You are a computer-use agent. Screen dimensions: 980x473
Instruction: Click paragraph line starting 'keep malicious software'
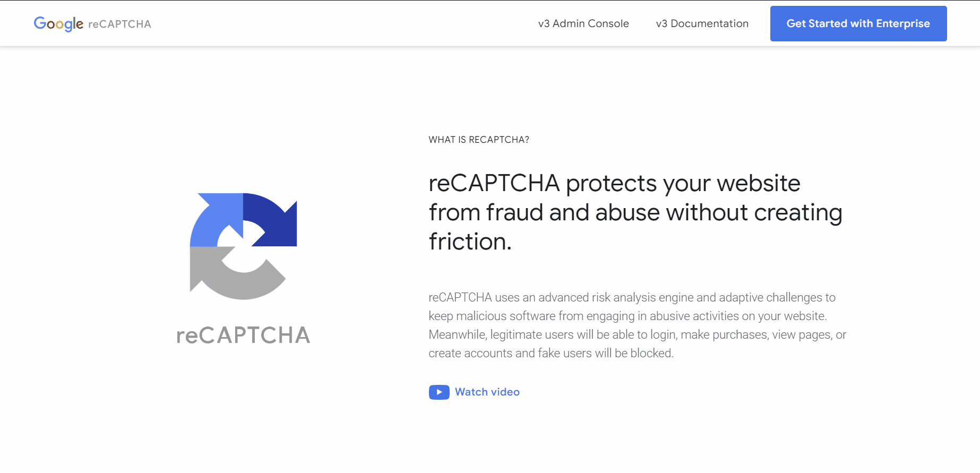tap(627, 316)
